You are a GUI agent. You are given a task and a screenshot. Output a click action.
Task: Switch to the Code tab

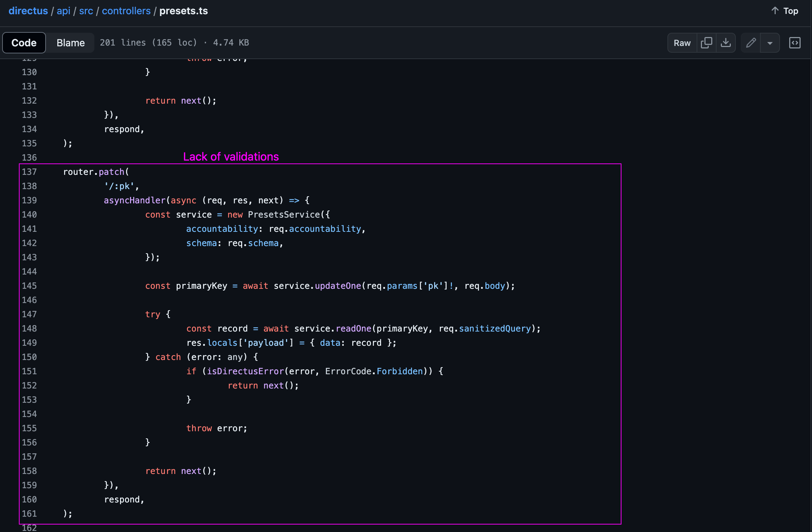(x=24, y=42)
